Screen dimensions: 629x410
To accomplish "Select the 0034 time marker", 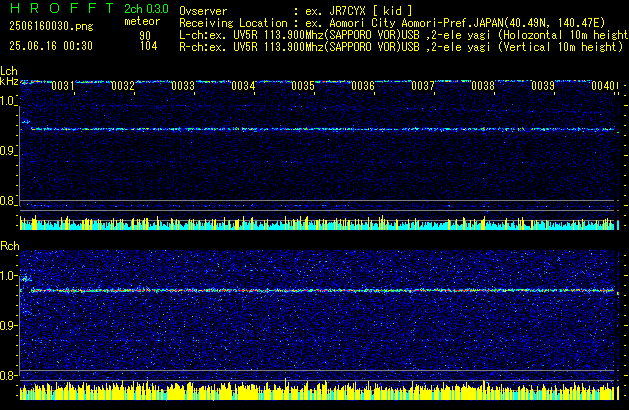I will pyautogui.click(x=243, y=86).
